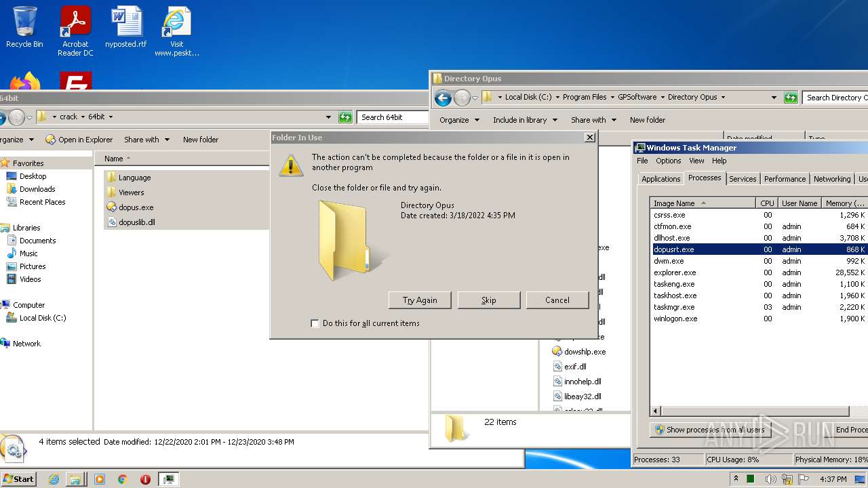Click the refresh icon in 64bit window
The width and height of the screenshot is (868, 488).
point(345,117)
